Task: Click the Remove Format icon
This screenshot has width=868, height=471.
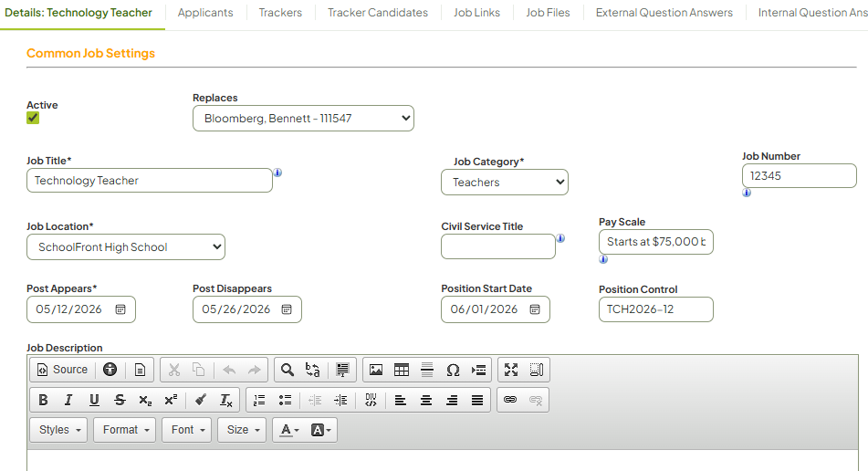Action: pyautogui.click(x=225, y=400)
